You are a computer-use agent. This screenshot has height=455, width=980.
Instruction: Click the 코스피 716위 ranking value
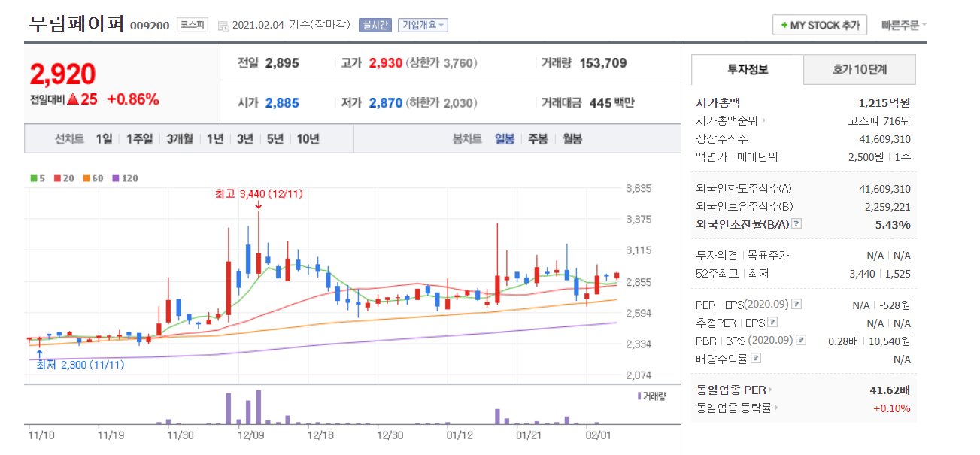(879, 120)
